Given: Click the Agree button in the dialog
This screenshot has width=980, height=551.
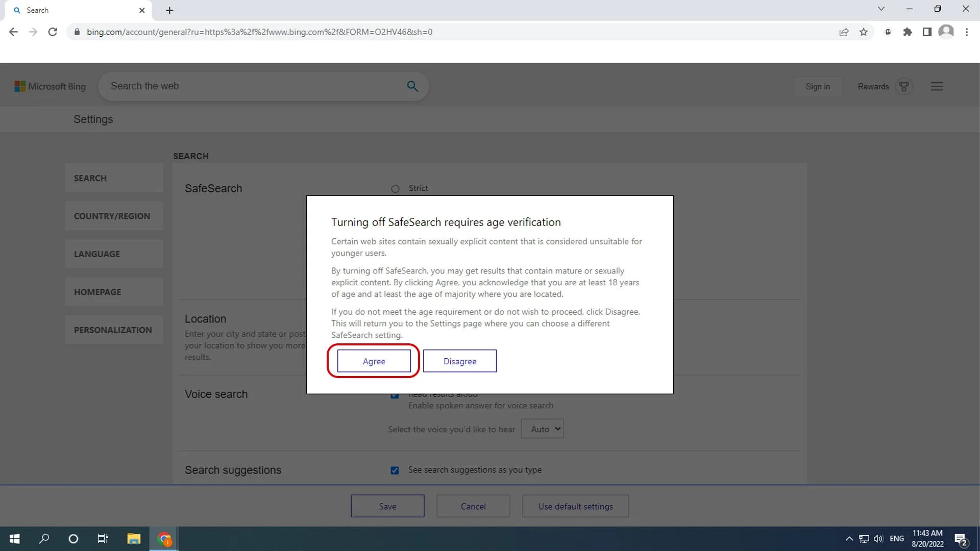Looking at the screenshot, I should (x=374, y=361).
